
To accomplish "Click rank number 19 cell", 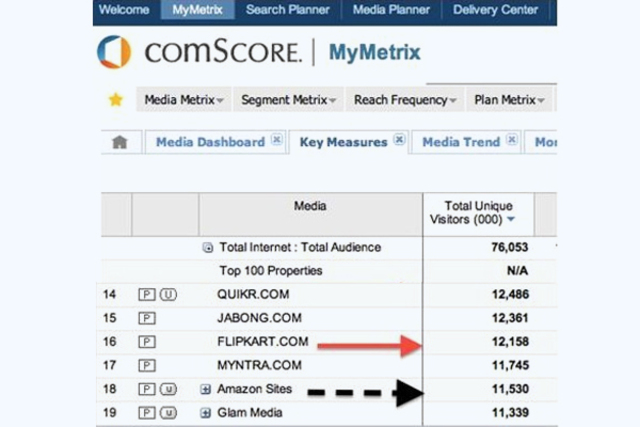I will 109,413.
